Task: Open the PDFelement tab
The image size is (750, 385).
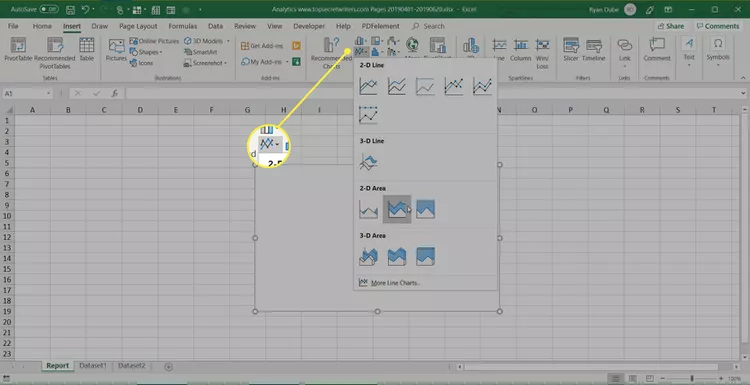Action: pos(380,26)
